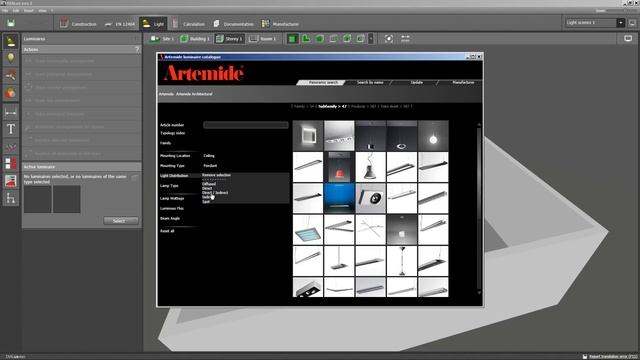Screen dimensions: 640x360
Task: Open the Lamp Type filter
Action: (169, 186)
